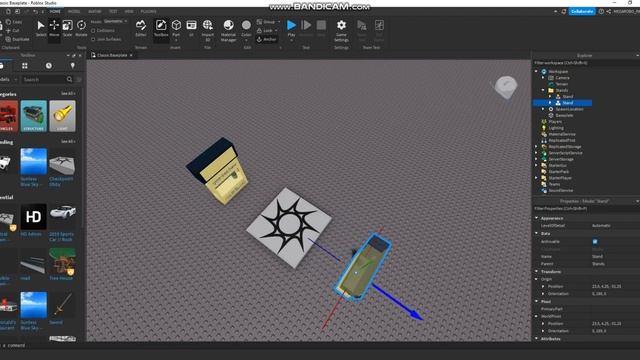Close the Classic Baseplate document tab
This screenshot has width=640, height=360.
click(131, 55)
